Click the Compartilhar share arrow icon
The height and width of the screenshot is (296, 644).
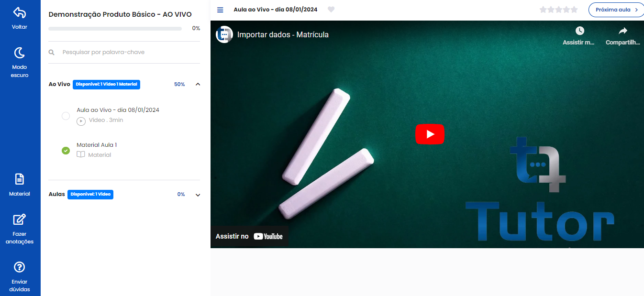622,31
